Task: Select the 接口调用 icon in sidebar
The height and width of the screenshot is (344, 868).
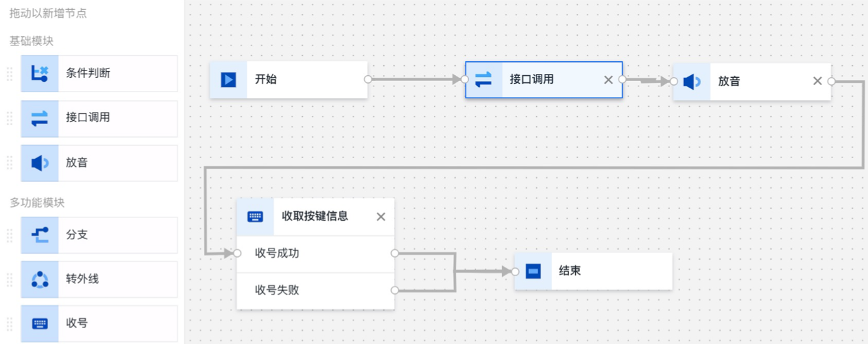Action: (x=40, y=118)
